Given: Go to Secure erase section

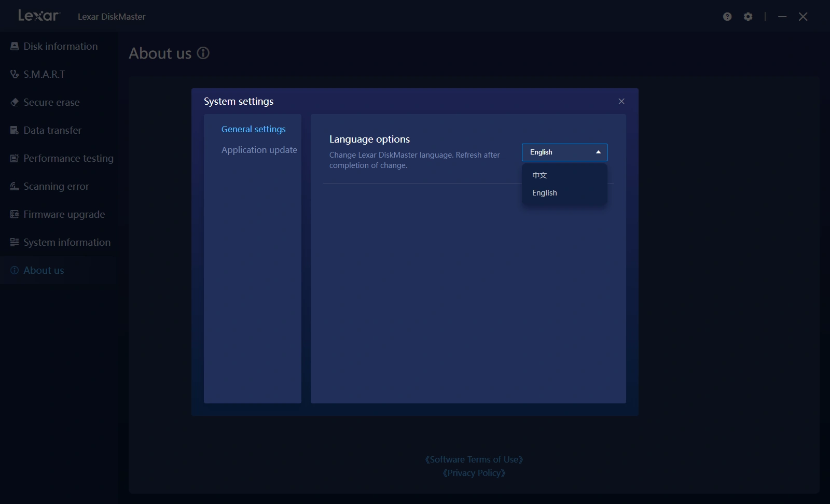Looking at the screenshot, I should pos(51,102).
